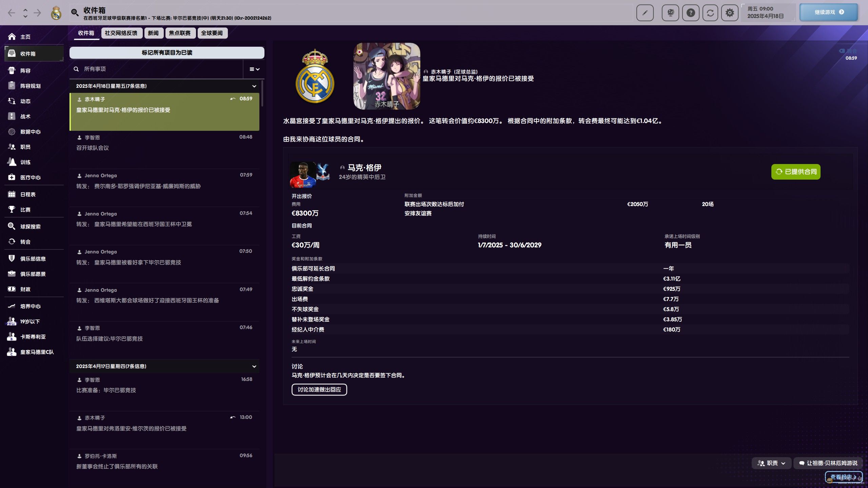The width and height of the screenshot is (868, 488).
Task: Open the settings gear
Action: tap(730, 13)
